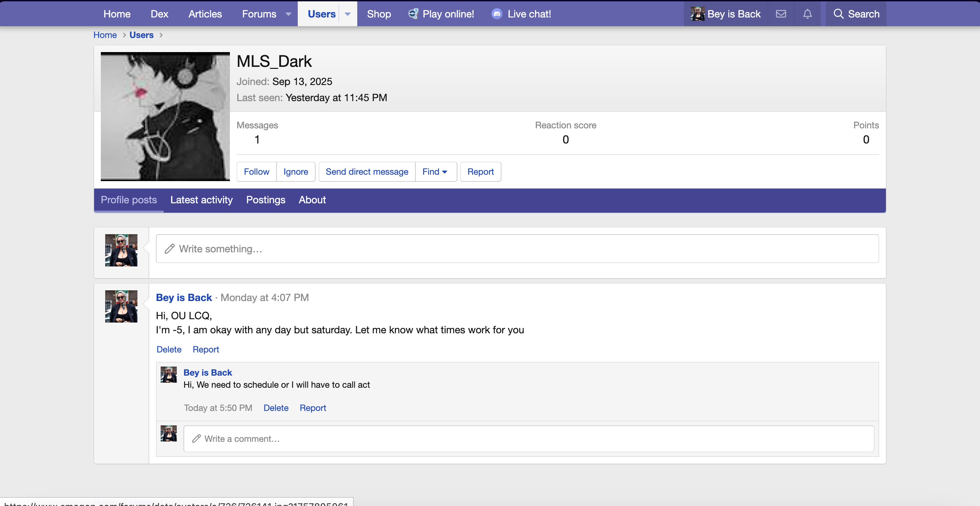Click small avatar in the comment reply

(x=168, y=374)
